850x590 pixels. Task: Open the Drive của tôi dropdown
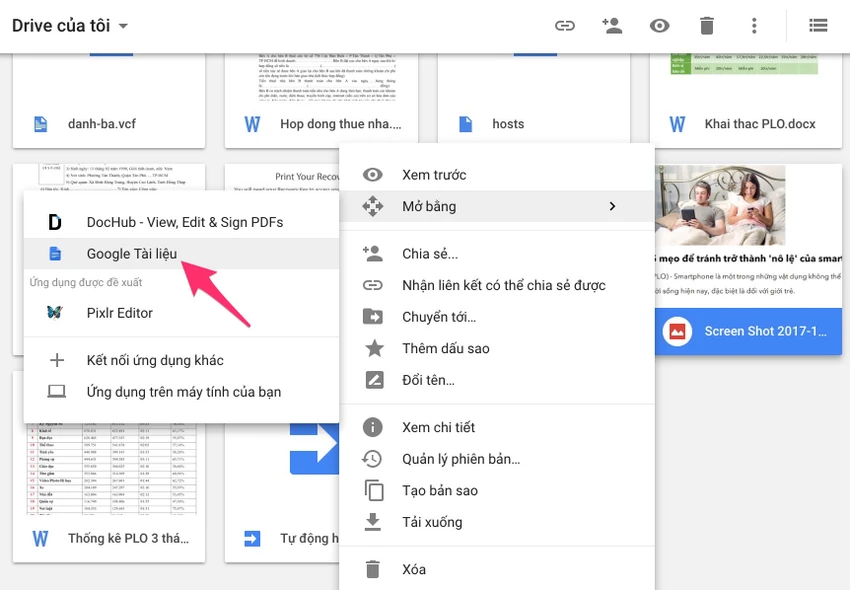pyautogui.click(x=70, y=25)
